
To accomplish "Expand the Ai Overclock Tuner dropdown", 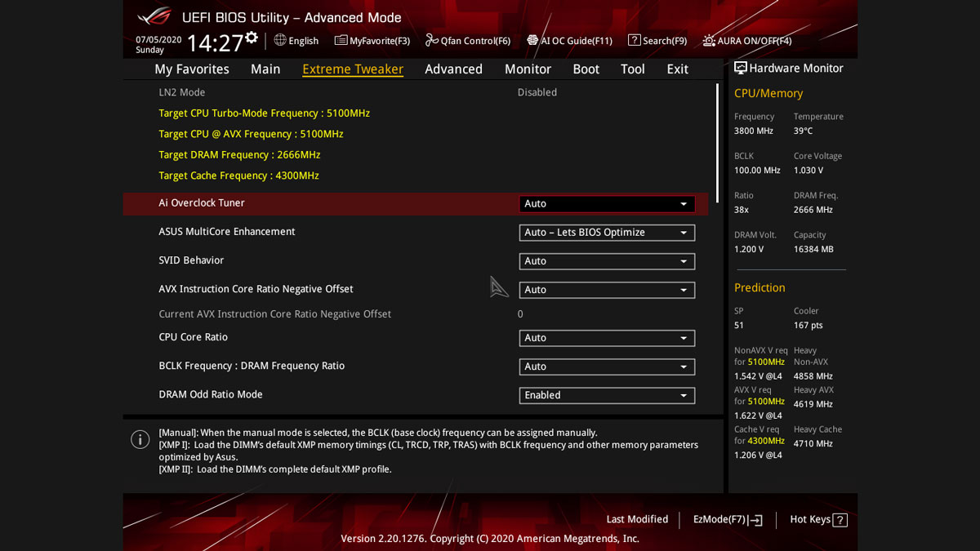I will (x=607, y=204).
